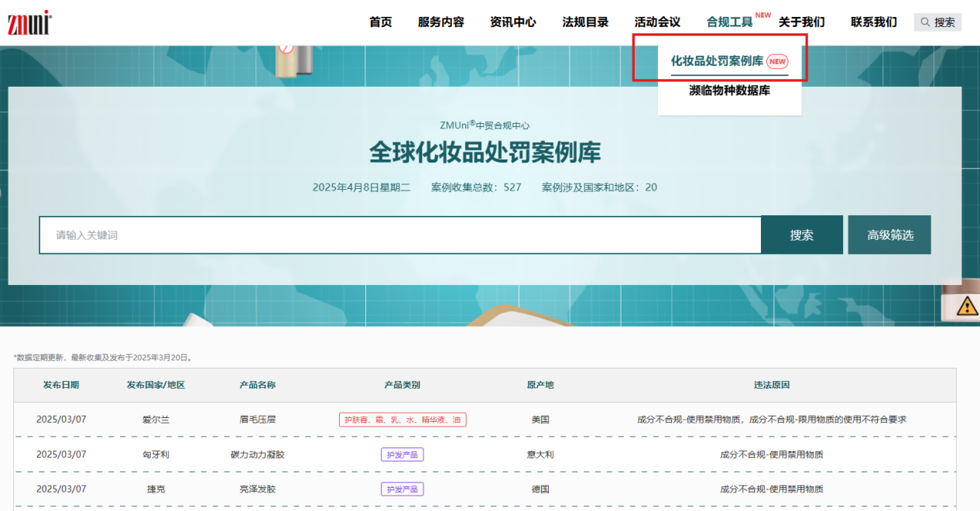980x511 pixels.
Task: Open the 眉毛压层 case row
Action: pos(258,420)
